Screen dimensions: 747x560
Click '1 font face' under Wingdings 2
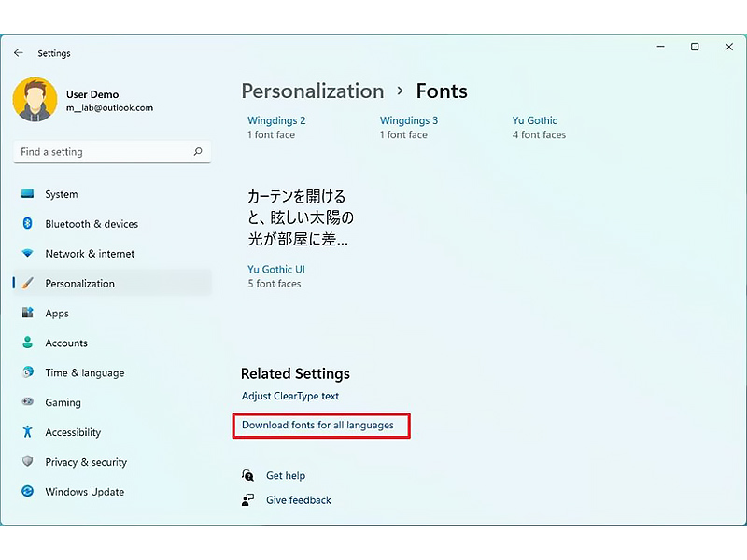271,134
